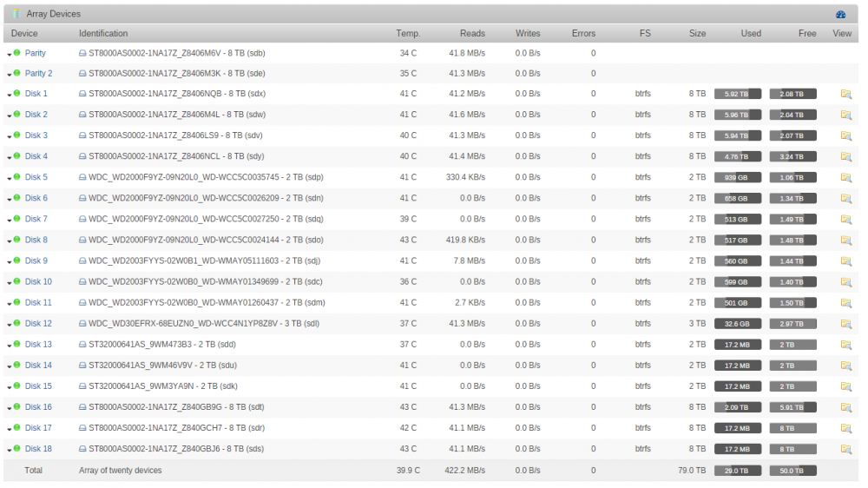Screen dimensions: 868x488
Task: Click the drive icon beside Parity 2 identification
Action: click(82, 74)
